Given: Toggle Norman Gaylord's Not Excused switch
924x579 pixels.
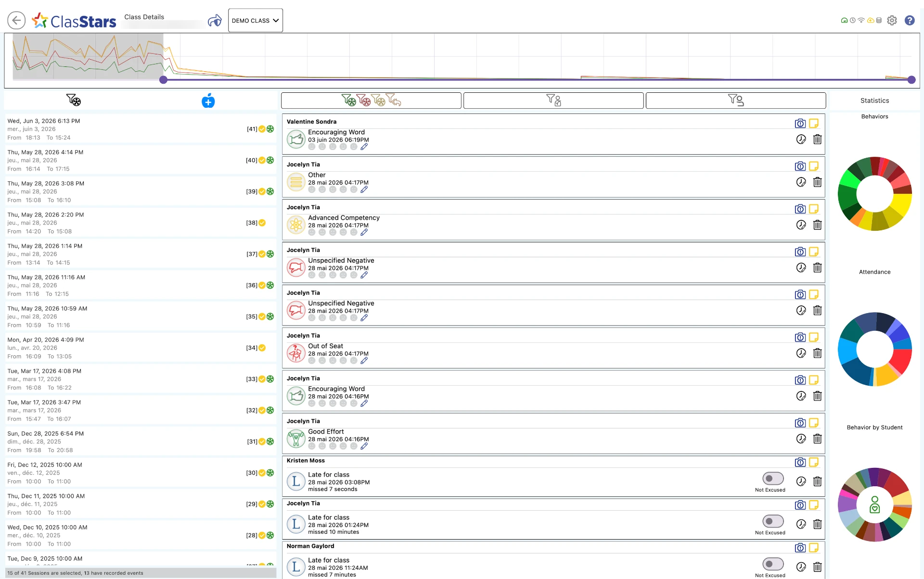Looking at the screenshot, I should pyautogui.click(x=773, y=564).
